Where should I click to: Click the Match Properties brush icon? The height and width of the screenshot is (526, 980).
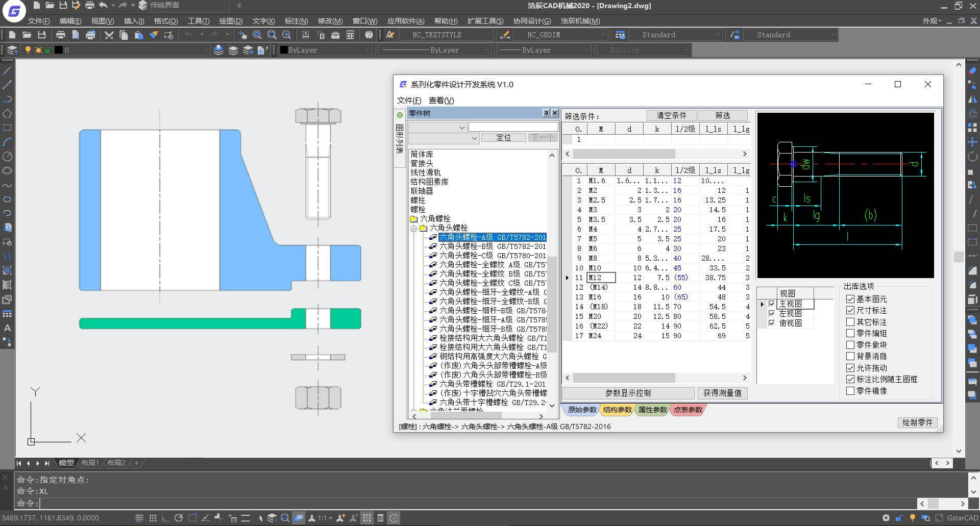154,35
